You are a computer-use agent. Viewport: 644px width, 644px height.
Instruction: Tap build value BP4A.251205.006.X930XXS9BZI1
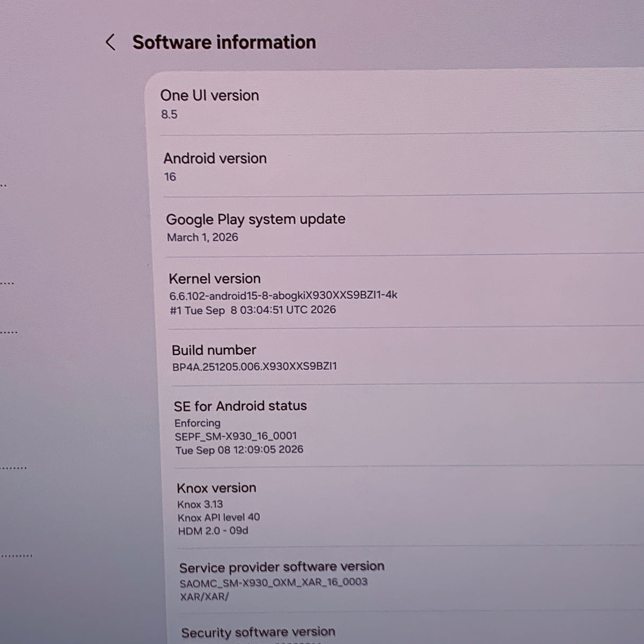tap(255, 367)
